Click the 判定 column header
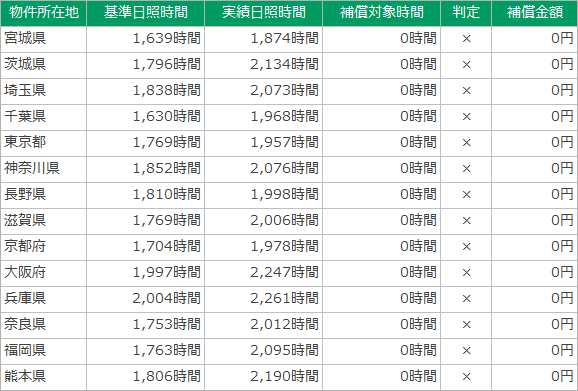This screenshot has height=391, width=578. pos(466,13)
